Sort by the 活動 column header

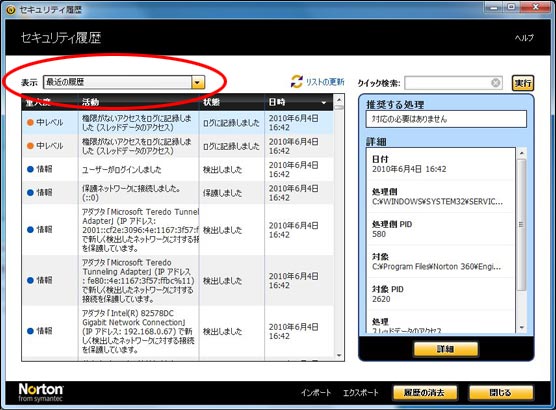click(x=138, y=102)
